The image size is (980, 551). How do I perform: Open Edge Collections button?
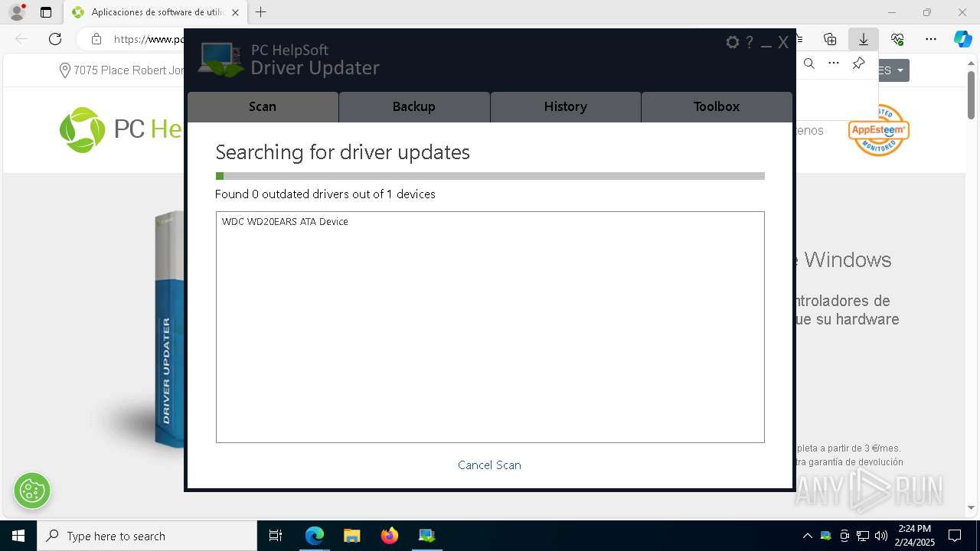tap(830, 39)
